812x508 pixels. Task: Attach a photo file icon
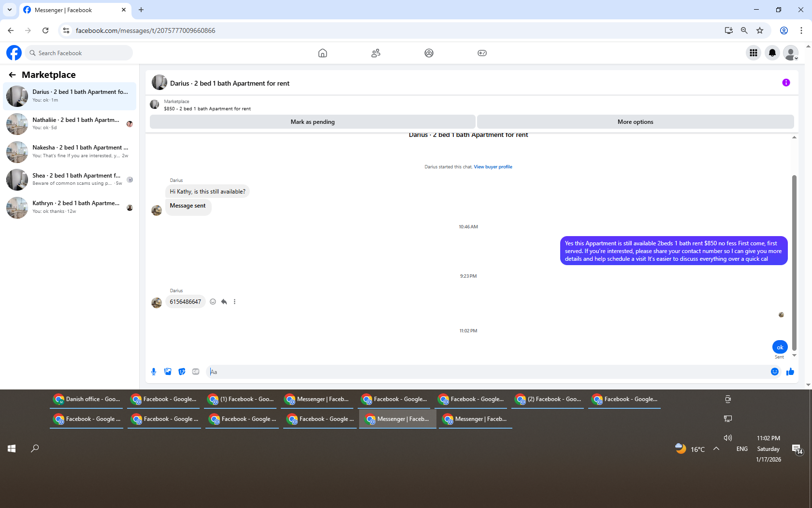(168, 372)
